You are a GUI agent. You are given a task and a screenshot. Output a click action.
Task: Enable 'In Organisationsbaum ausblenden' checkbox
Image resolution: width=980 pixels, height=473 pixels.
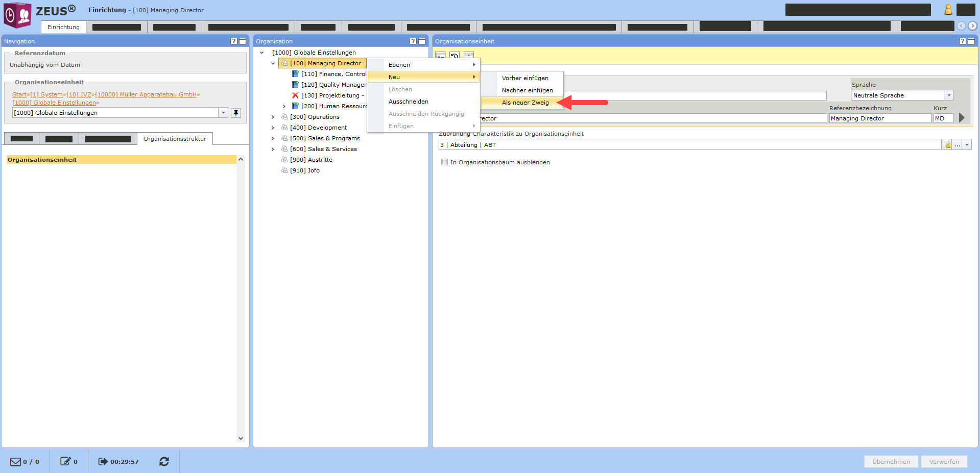[x=444, y=162]
